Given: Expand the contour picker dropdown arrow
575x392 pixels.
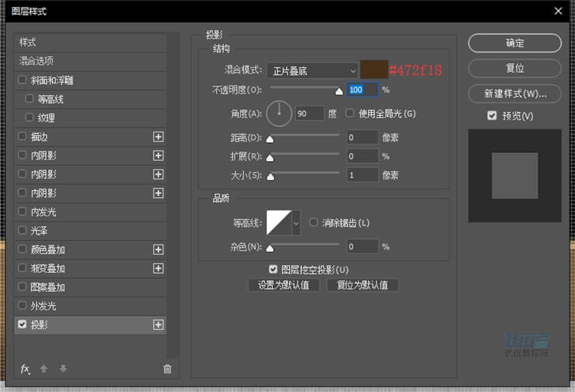Looking at the screenshot, I should click(x=293, y=223).
